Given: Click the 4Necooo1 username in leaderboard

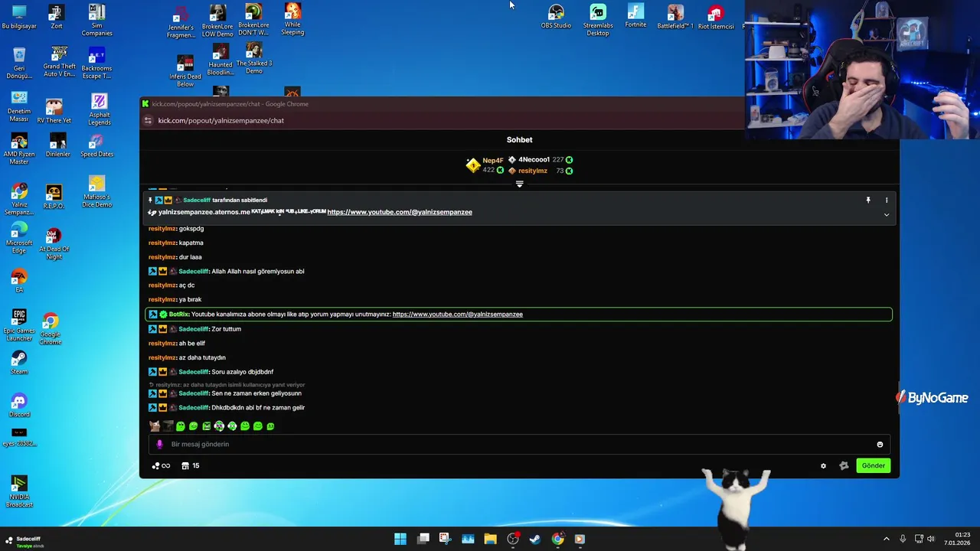Looking at the screenshot, I should tap(534, 160).
